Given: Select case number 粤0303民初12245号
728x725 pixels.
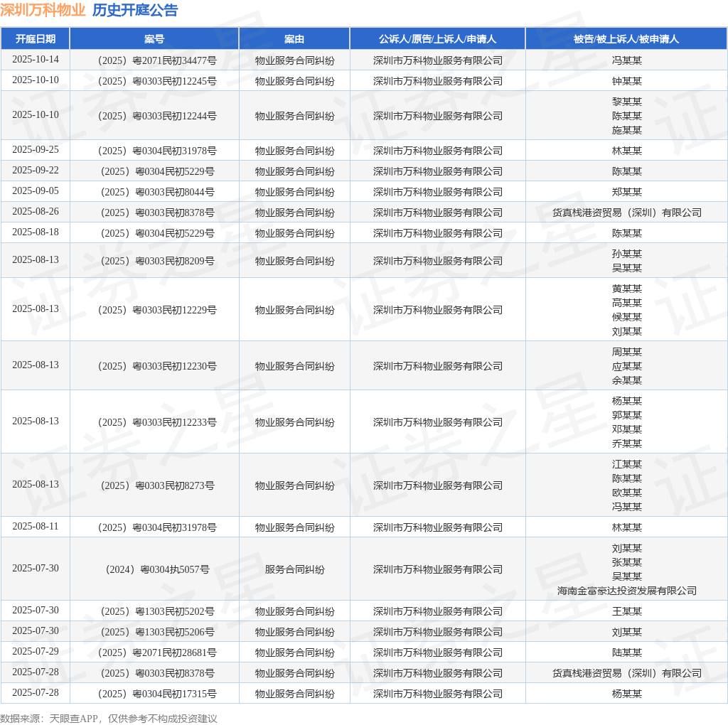Looking at the screenshot, I should pyautogui.click(x=157, y=81).
